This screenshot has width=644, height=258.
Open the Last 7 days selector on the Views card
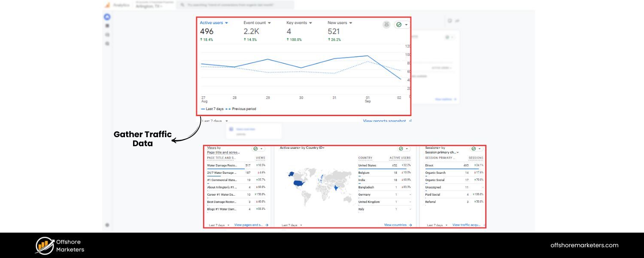coord(218,224)
